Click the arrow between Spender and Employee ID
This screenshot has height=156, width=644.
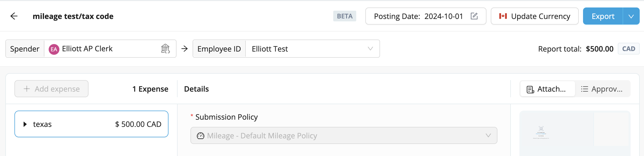pyautogui.click(x=185, y=49)
